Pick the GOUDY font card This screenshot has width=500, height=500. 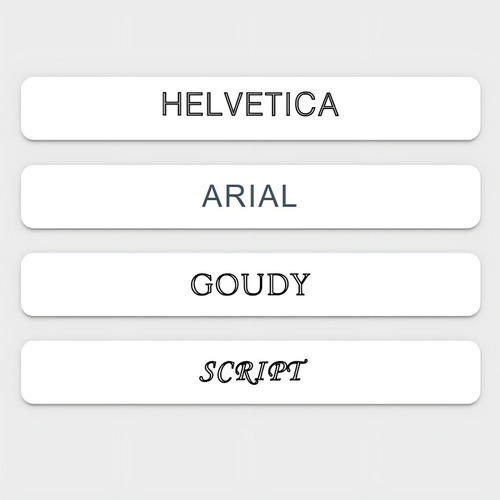tap(250, 284)
